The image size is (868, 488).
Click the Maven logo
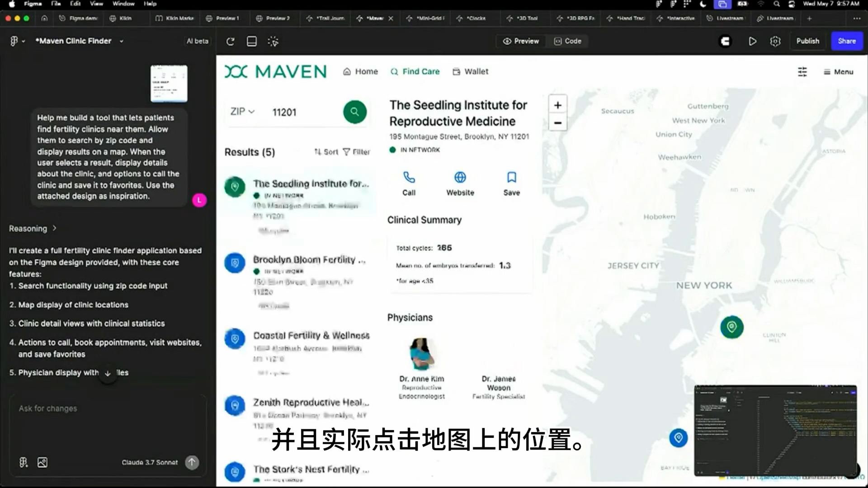tap(276, 71)
